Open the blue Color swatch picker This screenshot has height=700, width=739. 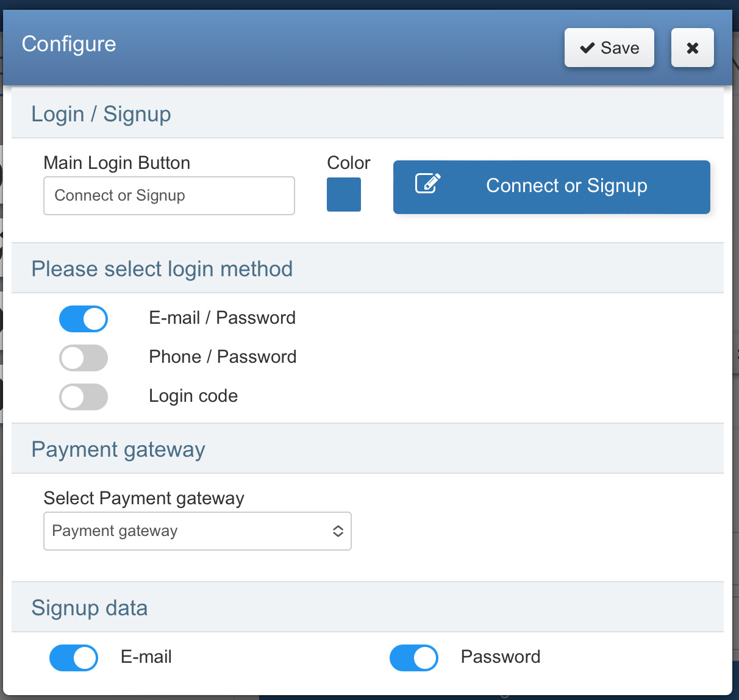[x=344, y=195]
